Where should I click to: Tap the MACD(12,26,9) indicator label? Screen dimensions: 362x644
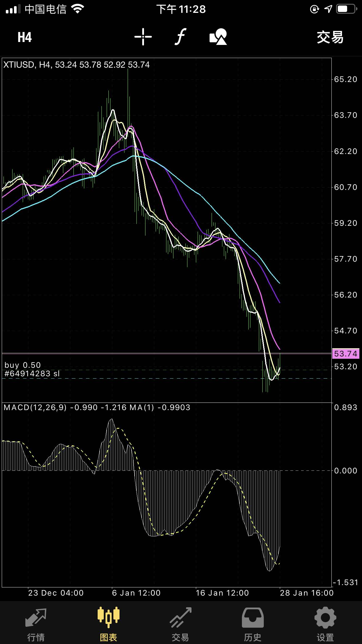[x=35, y=407]
